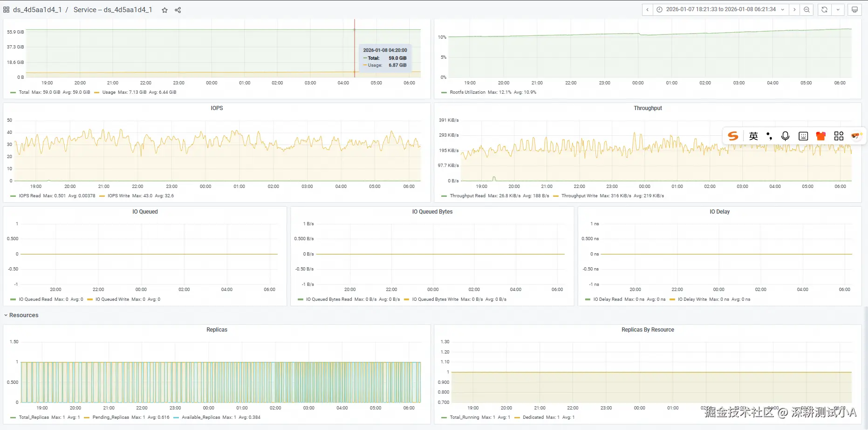
Task: Start voice input via microphone icon
Action: pos(785,136)
